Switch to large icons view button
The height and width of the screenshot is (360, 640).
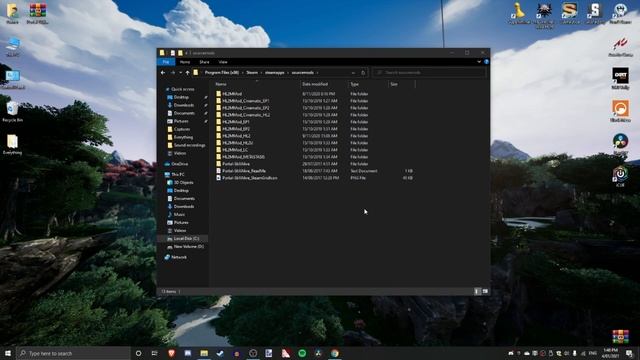[485, 291]
